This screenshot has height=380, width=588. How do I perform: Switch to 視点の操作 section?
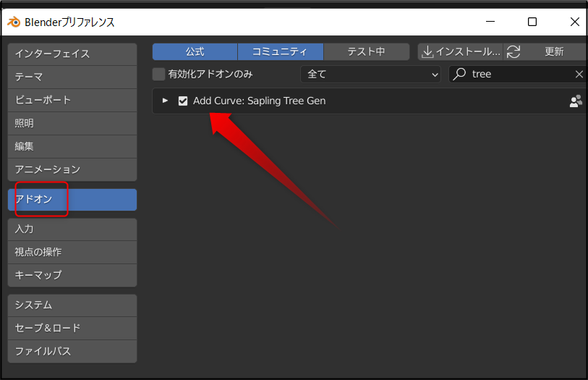point(72,252)
